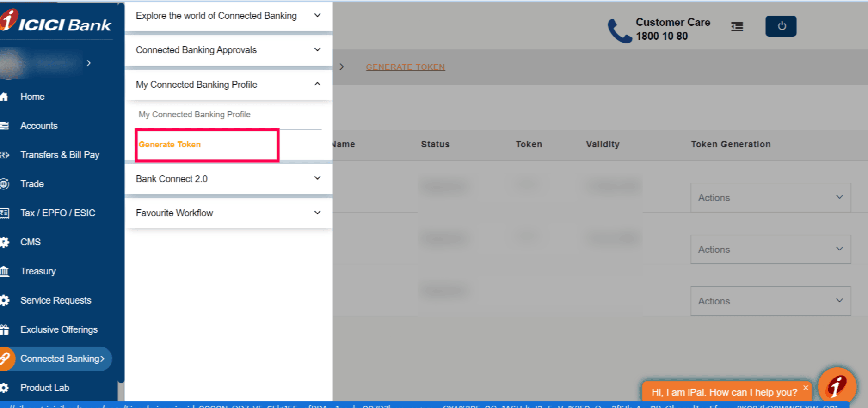This screenshot has height=408, width=868.
Task: Open the Home menu item
Action: pos(32,97)
